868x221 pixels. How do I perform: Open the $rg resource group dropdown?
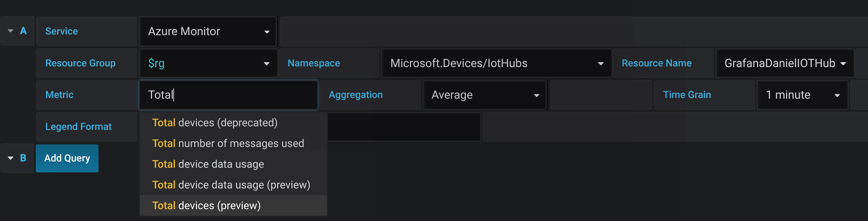(208, 63)
